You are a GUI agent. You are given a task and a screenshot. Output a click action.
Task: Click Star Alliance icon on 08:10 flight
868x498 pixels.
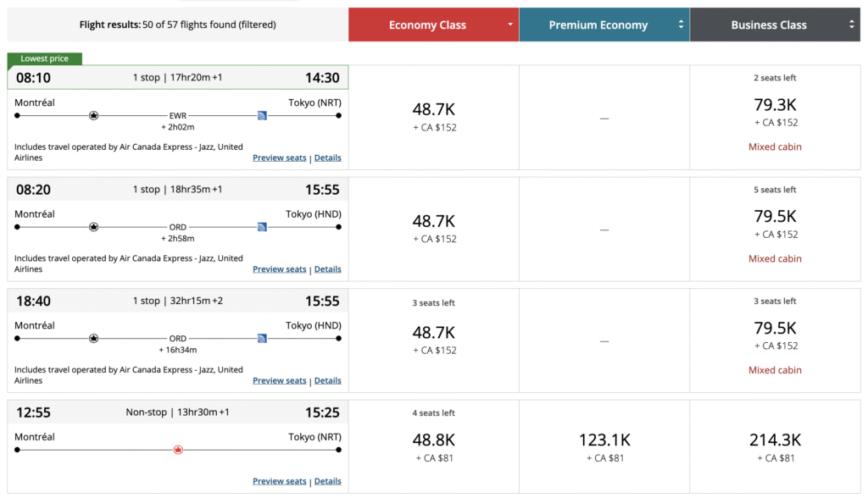click(93, 115)
